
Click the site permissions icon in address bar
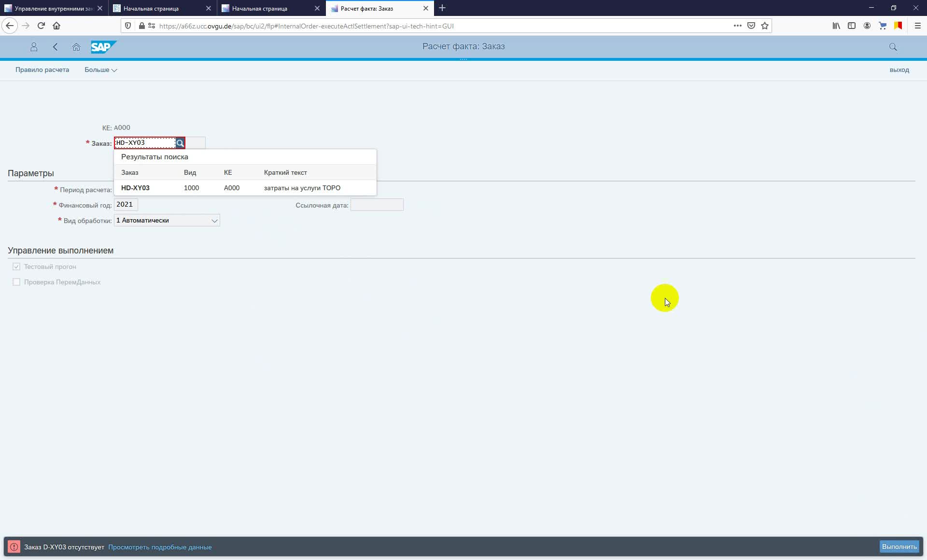tap(152, 26)
